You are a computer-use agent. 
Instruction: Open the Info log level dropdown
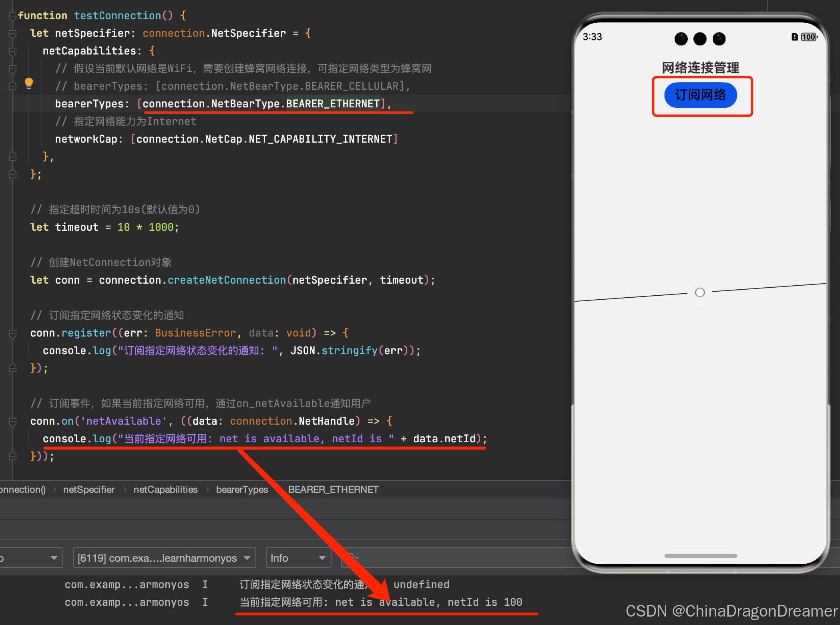pyautogui.click(x=298, y=558)
